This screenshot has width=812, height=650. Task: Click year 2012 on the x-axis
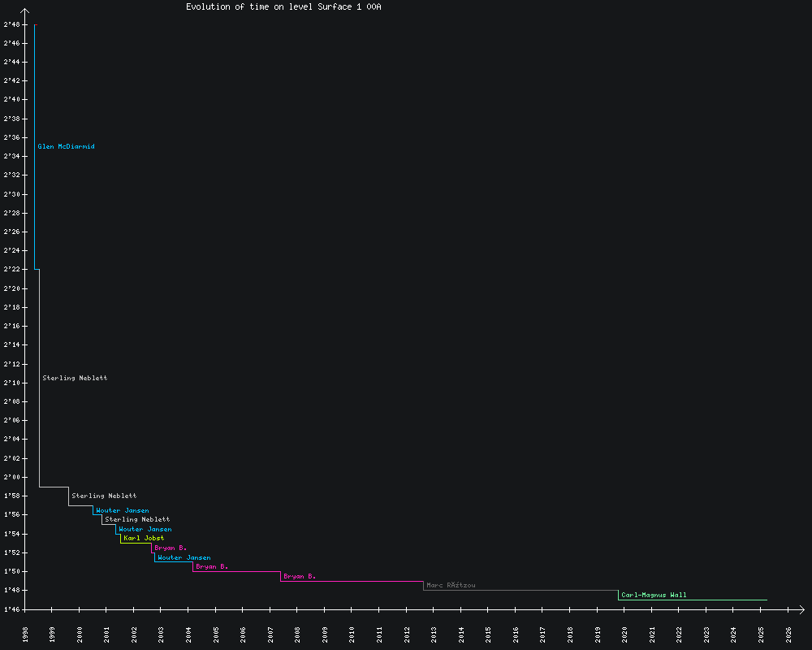click(407, 635)
